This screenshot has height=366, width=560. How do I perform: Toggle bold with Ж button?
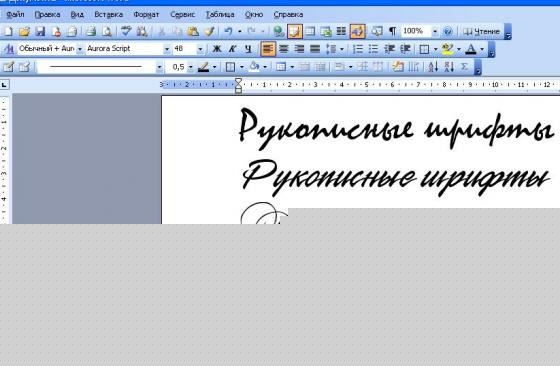[x=216, y=49]
